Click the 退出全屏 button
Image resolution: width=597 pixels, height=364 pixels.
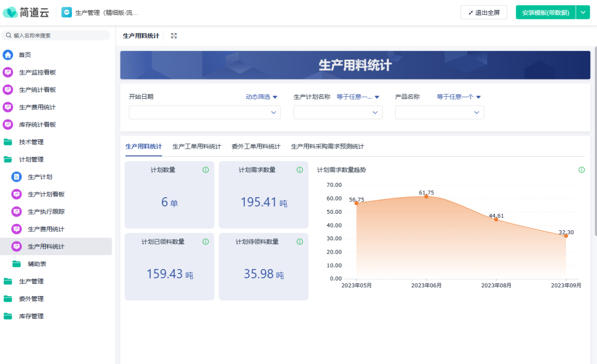pyautogui.click(x=484, y=12)
